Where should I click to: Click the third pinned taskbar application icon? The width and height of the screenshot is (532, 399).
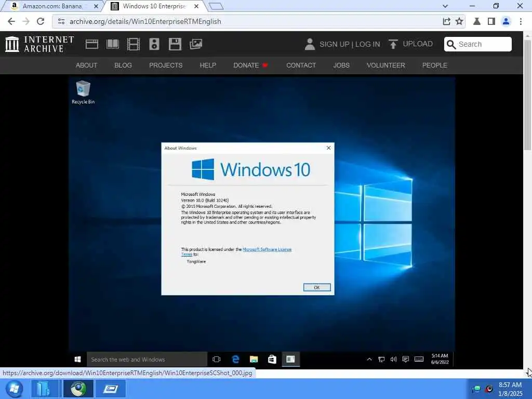point(110,389)
